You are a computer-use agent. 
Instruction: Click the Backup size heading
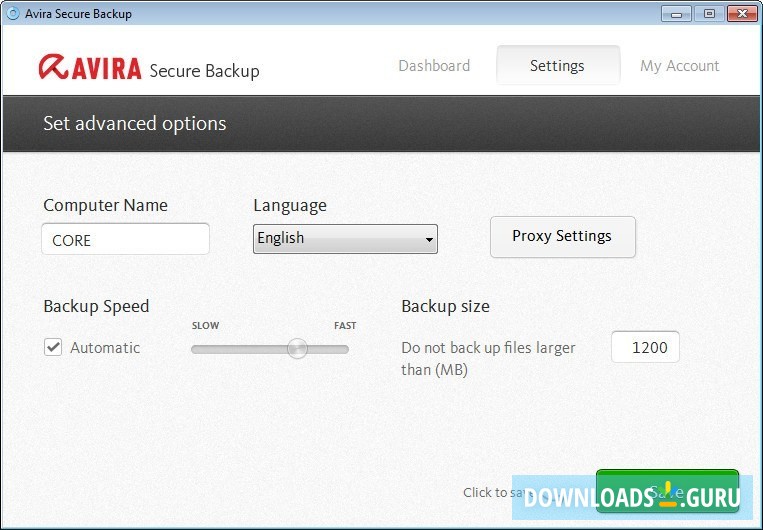445,306
